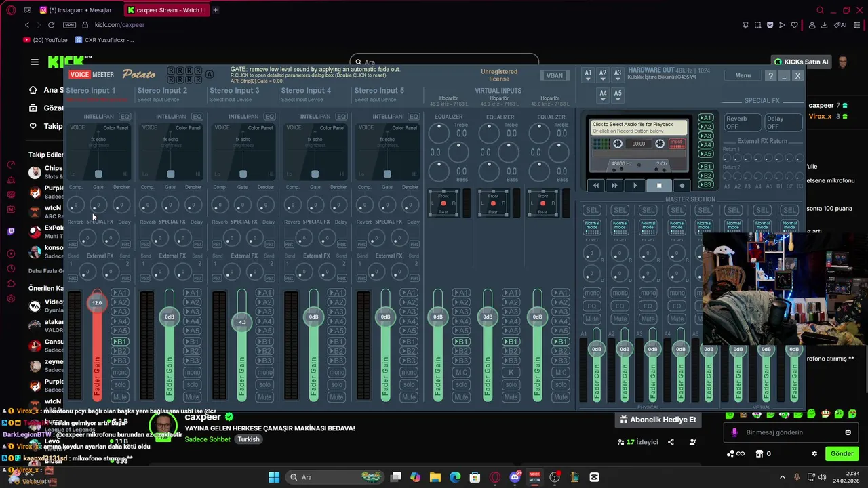The width and height of the screenshot is (868, 488).
Task: Open A3 hardware out device dropdown
Action: (618, 76)
